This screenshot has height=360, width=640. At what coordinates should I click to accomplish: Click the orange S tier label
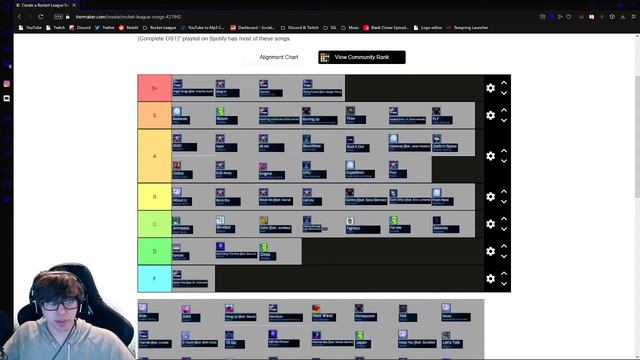[155, 116]
